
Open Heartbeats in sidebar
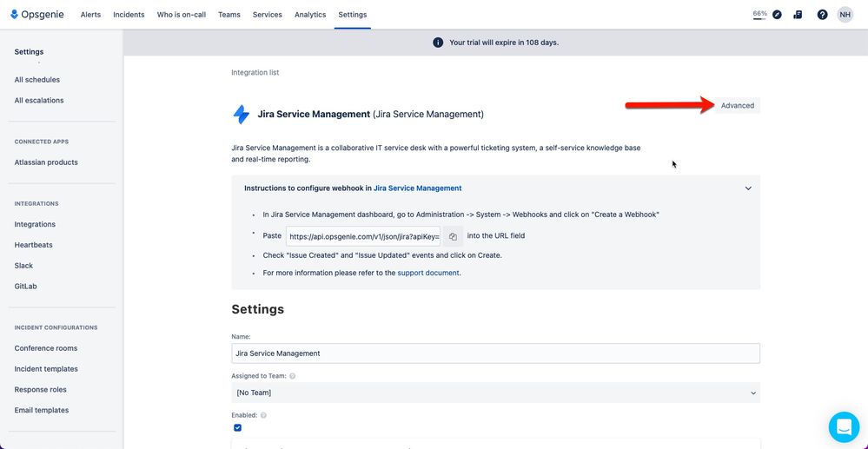click(x=33, y=245)
